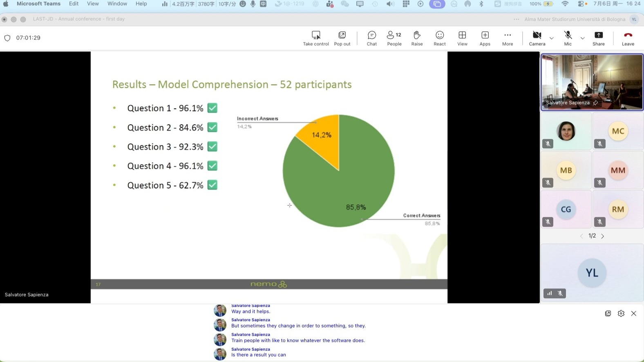Raise your hand in the meeting
644x362 pixels.
(x=417, y=38)
